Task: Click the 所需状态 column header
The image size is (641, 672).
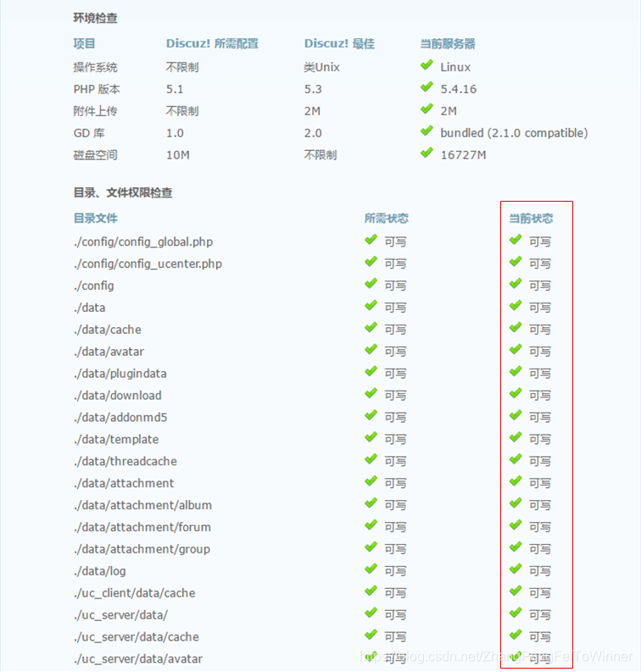Action: pyautogui.click(x=387, y=218)
